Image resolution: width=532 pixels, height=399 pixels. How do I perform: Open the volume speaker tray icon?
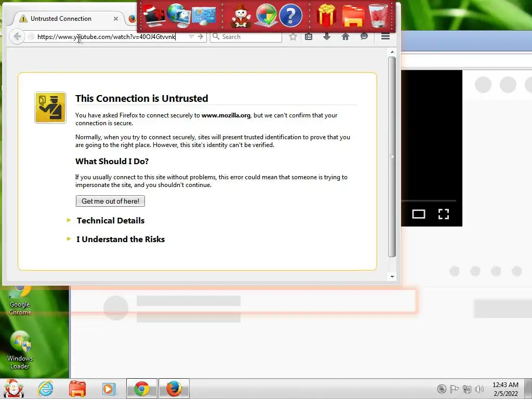(479, 389)
